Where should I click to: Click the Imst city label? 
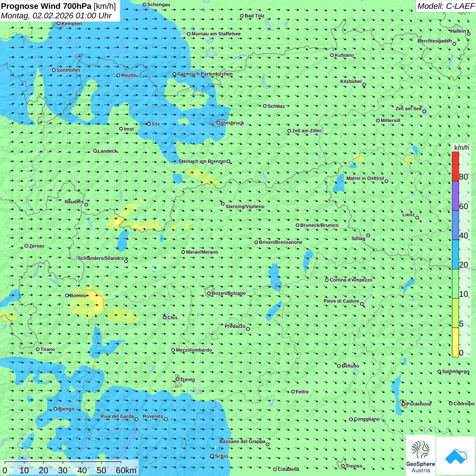coord(129,129)
